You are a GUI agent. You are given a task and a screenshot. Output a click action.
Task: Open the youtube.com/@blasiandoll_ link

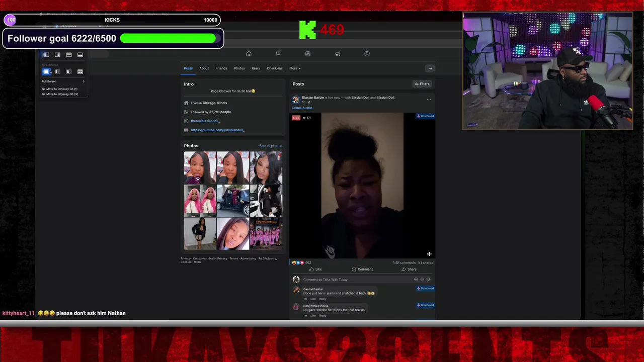coord(217,130)
